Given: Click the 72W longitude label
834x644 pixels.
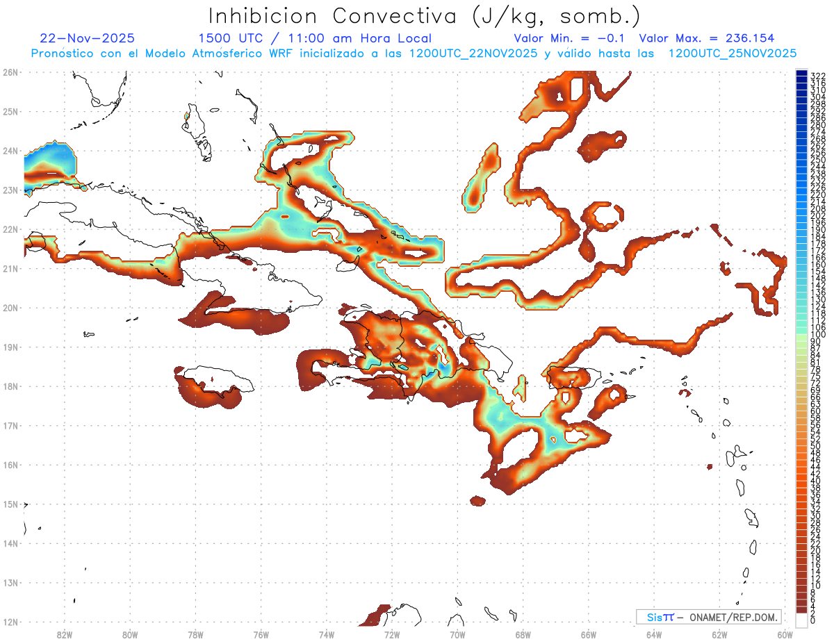Looking at the screenshot, I should pyautogui.click(x=392, y=634).
